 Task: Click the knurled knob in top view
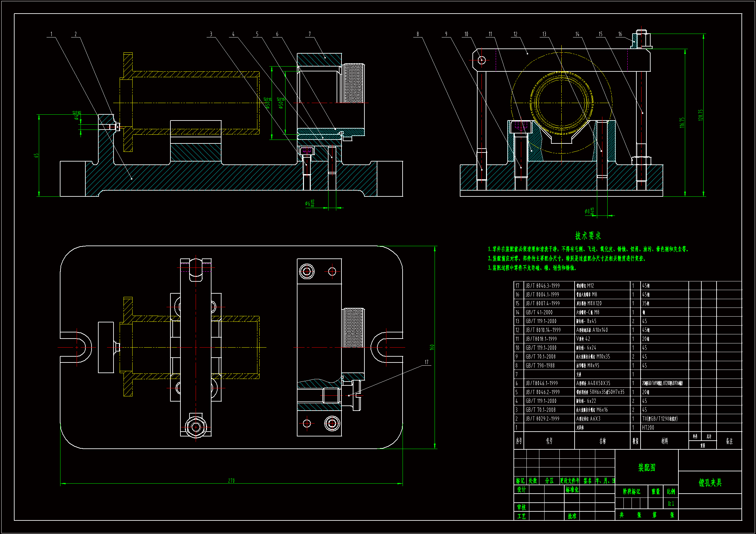click(354, 328)
